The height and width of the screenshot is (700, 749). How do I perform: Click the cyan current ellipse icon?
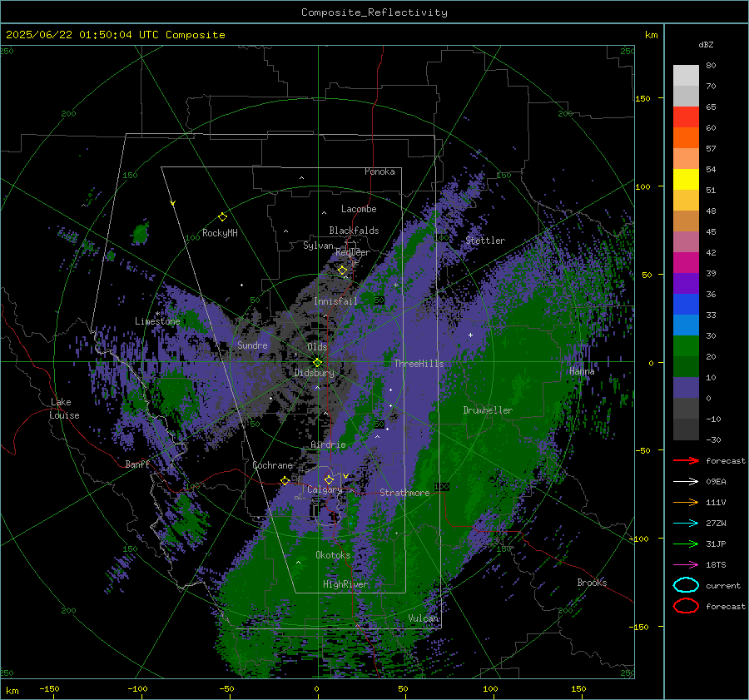[686, 585]
